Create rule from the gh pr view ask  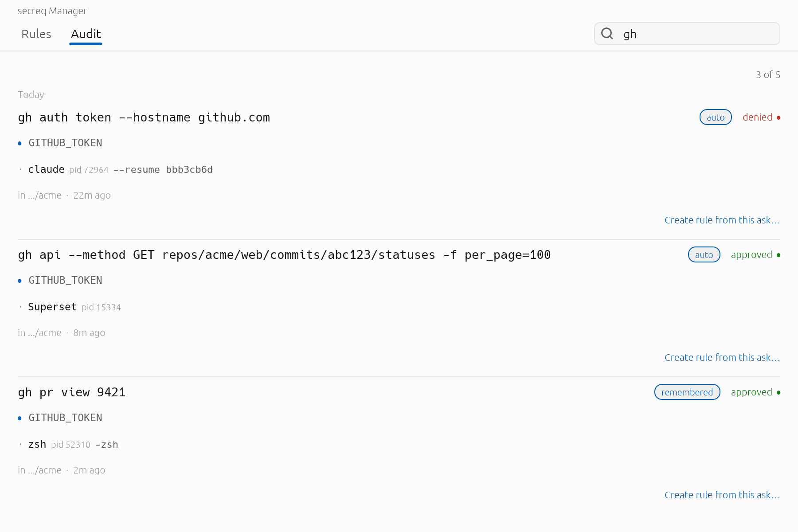722,495
